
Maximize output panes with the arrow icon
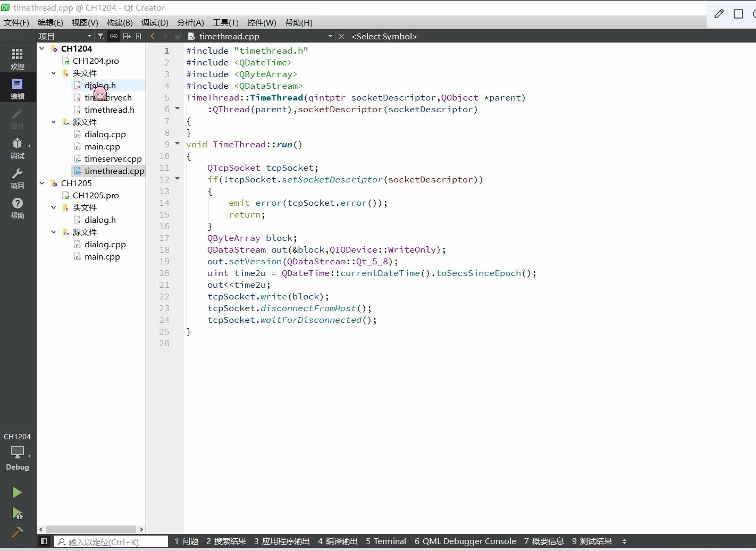[624, 541]
